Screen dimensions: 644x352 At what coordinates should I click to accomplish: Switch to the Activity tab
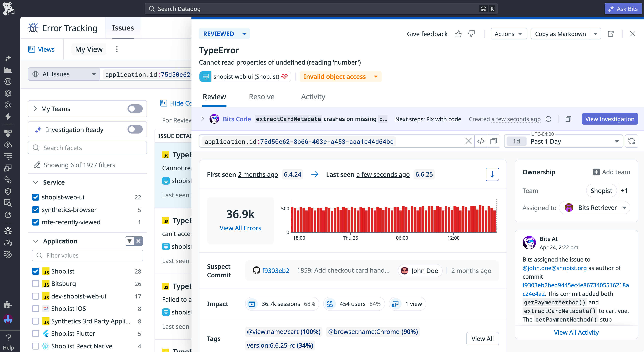coord(313,97)
